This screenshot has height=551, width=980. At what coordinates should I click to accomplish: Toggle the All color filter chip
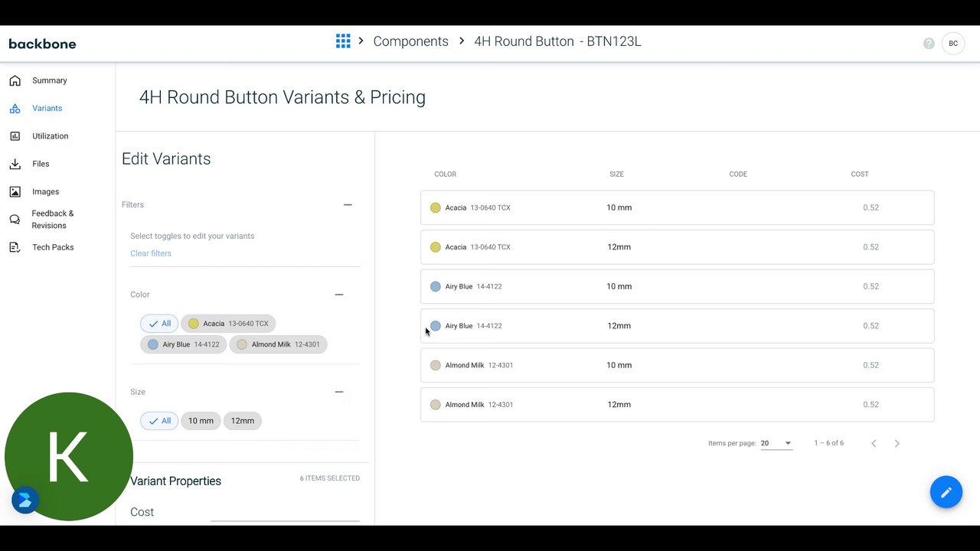tap(159, 324)
